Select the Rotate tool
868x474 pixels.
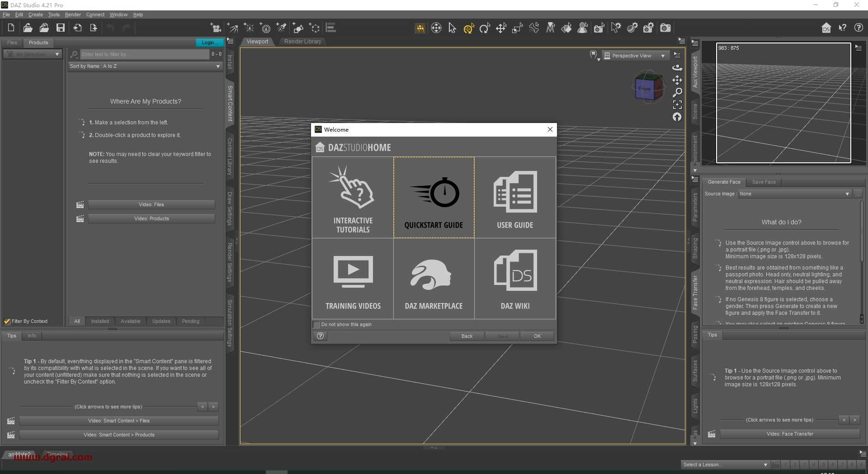pos(485,28)
